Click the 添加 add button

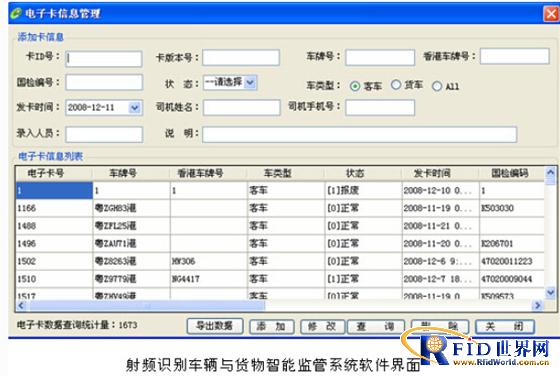[x=272, y=326]
